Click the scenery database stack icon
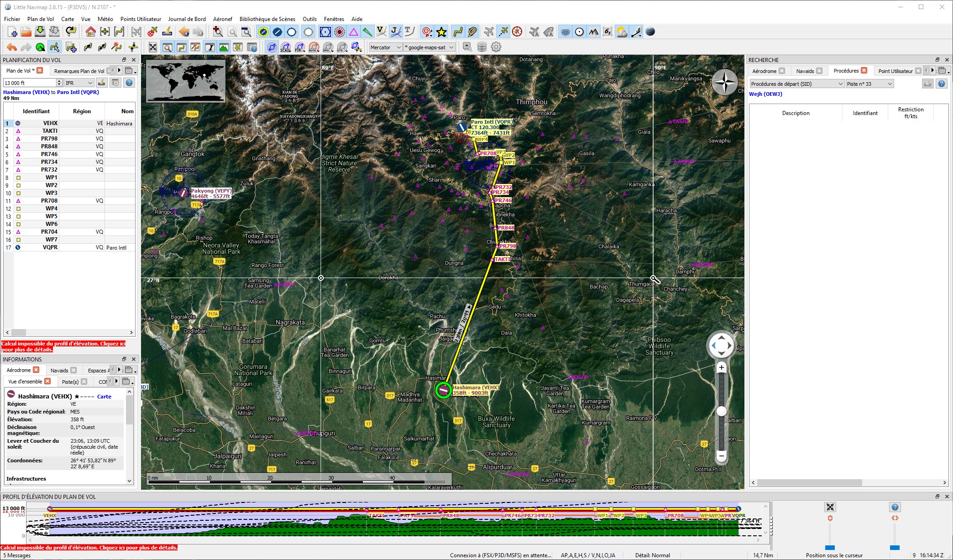The image size is (953, 560). coord(482,47)
